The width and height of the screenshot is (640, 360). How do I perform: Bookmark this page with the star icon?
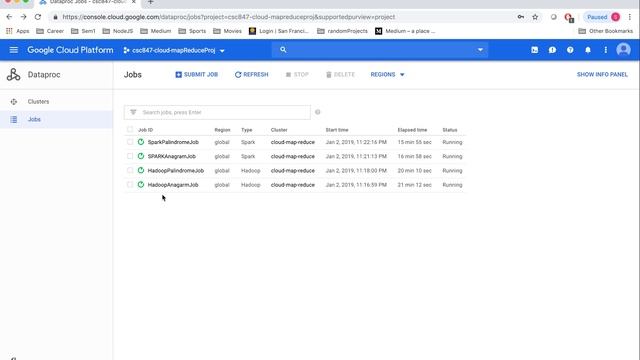tap(535, 17)
